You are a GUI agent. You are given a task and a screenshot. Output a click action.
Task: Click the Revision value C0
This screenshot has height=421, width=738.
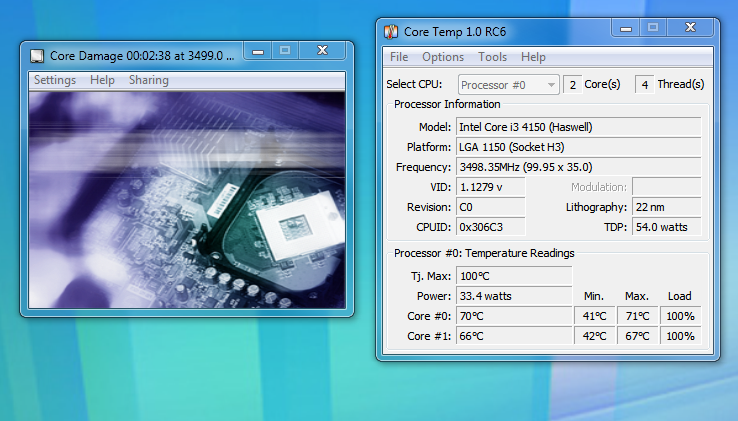pos(490,207)
